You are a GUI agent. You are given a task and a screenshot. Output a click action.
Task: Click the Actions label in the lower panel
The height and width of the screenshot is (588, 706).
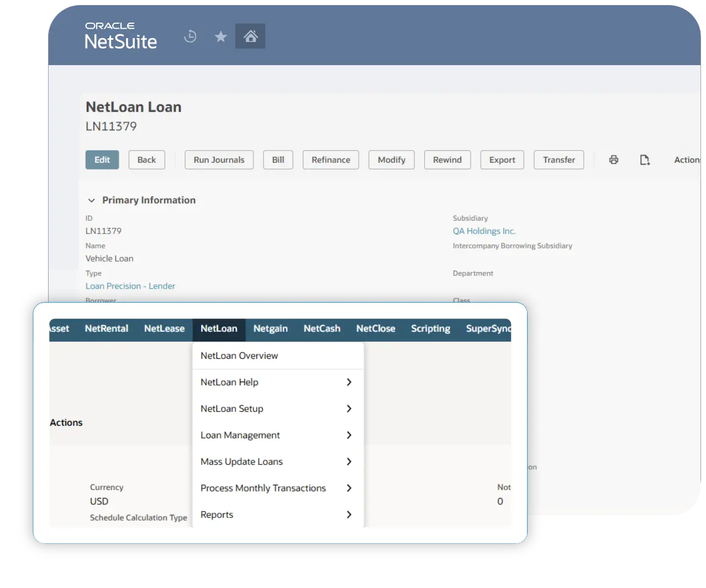pos(66,422)
